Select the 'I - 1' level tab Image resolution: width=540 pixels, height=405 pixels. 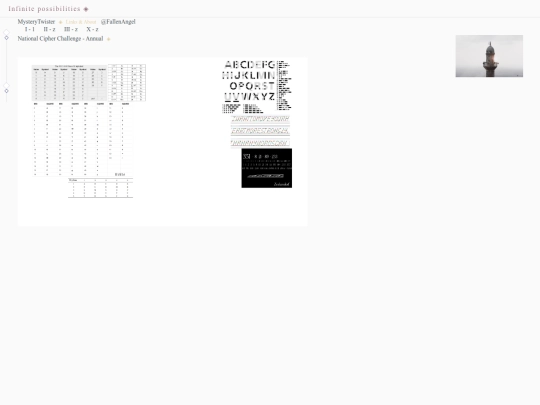(x=30, y=29)
